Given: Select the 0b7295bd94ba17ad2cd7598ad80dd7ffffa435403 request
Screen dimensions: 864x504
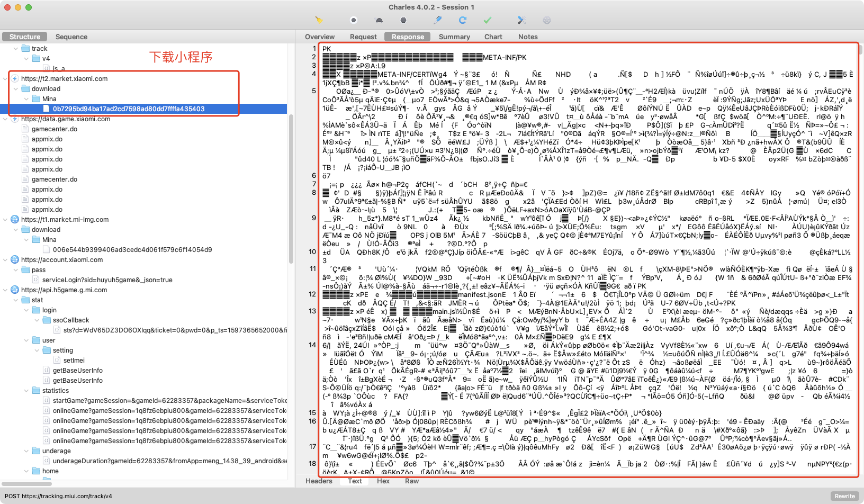Looking at the screenshot, I should click(x=128, y=109).
